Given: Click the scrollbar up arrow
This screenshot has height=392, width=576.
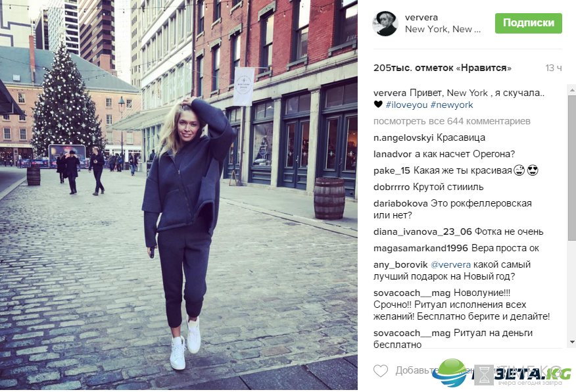Looking at the screenshot, I should (572, 89).
